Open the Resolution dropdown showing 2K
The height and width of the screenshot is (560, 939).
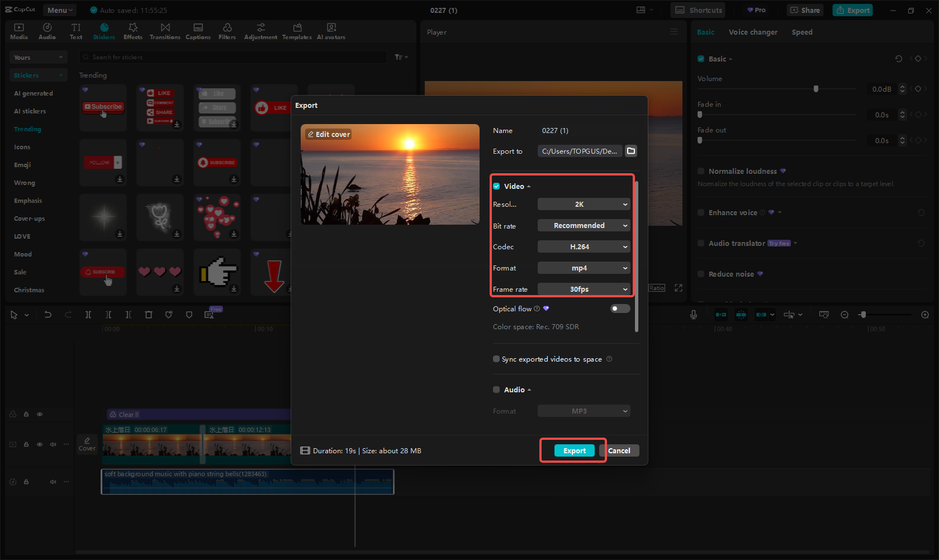584,205
